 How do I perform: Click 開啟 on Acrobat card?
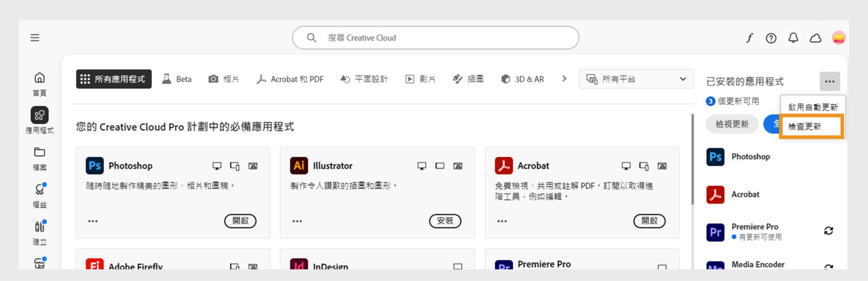pyautogui.click(x=649, y=221)
